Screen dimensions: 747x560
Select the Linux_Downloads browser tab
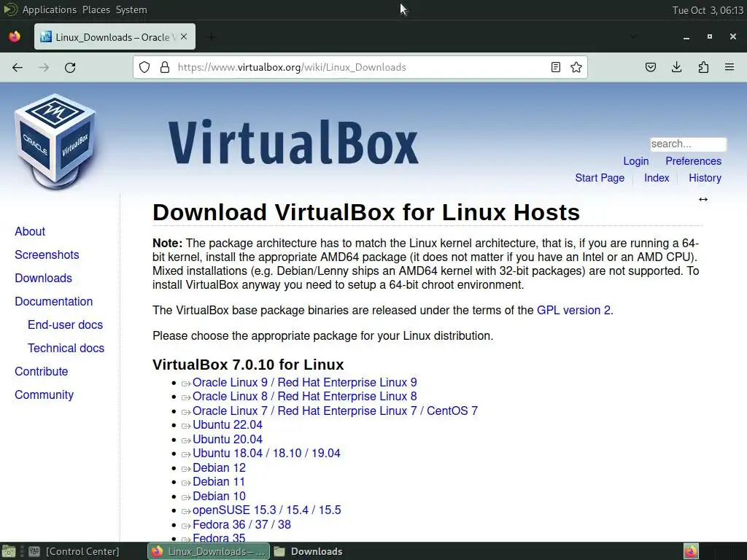coord(115,36)
